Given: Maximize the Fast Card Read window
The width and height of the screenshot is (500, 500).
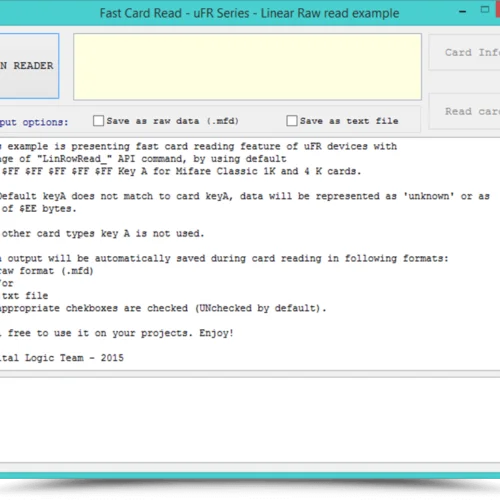Looking at the screenshot, I should click(485, 10).
